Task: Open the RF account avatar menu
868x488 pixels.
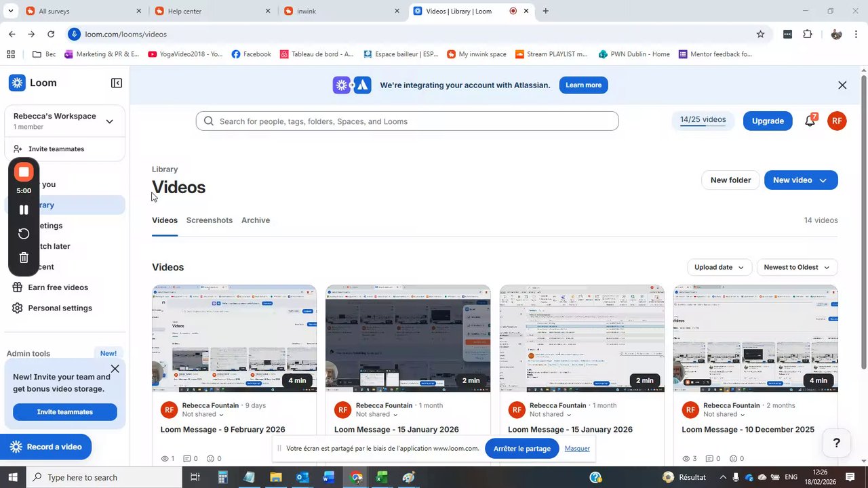Action: point(837,121)
